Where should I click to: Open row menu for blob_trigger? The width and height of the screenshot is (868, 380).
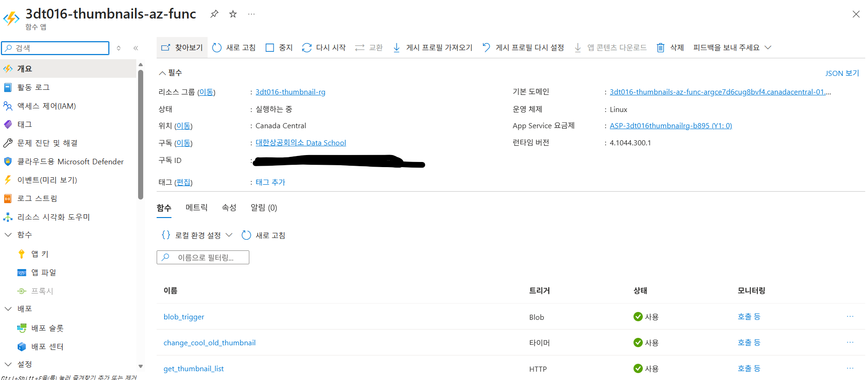coord(850,317)
